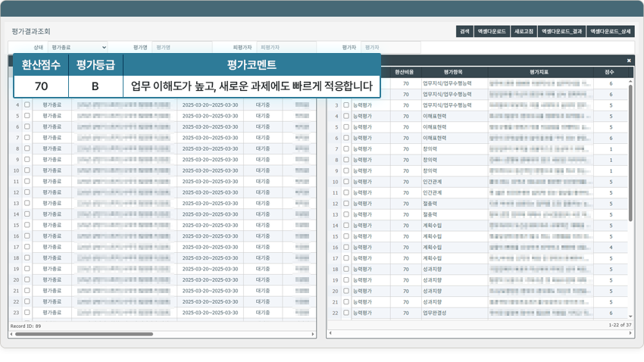
Task: Click the 평가자 search field
Action: pos(390,47)
